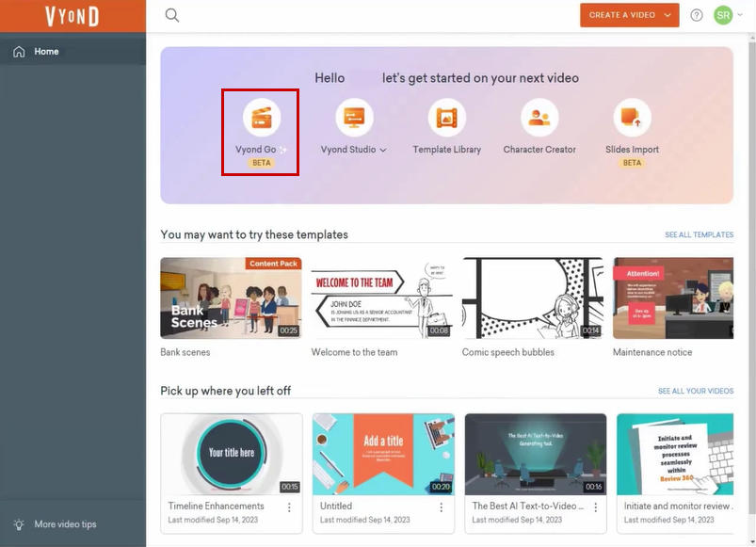This screenshot has width=756, height=547.
Task: Open the help question mark icon
Action: tap(697, 15)
